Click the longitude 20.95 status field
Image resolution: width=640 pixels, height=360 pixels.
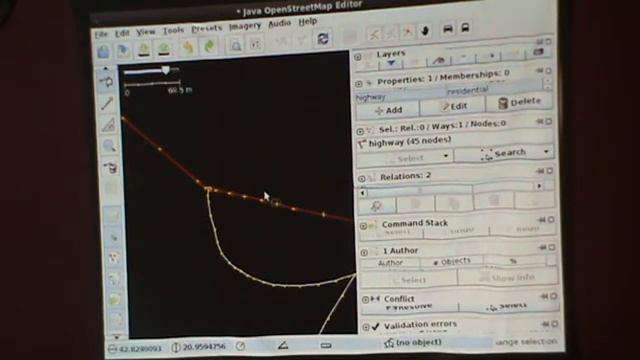click(199, 347)
